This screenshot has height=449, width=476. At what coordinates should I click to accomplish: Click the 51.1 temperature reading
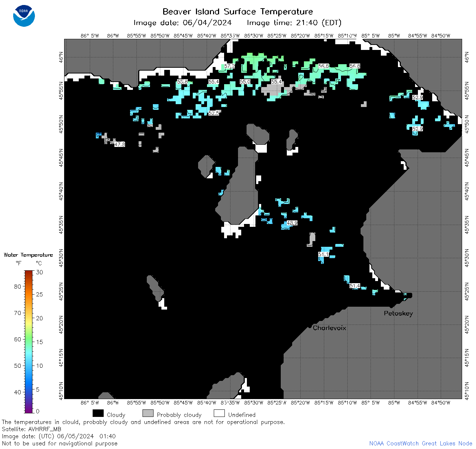[x=324, y=255]
